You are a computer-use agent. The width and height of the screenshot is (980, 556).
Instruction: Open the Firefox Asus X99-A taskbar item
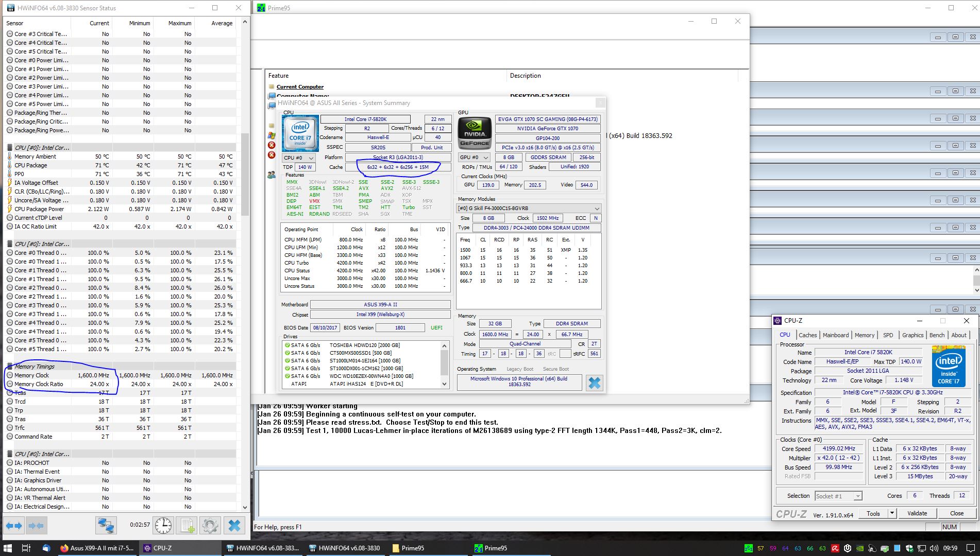point(97,548)
